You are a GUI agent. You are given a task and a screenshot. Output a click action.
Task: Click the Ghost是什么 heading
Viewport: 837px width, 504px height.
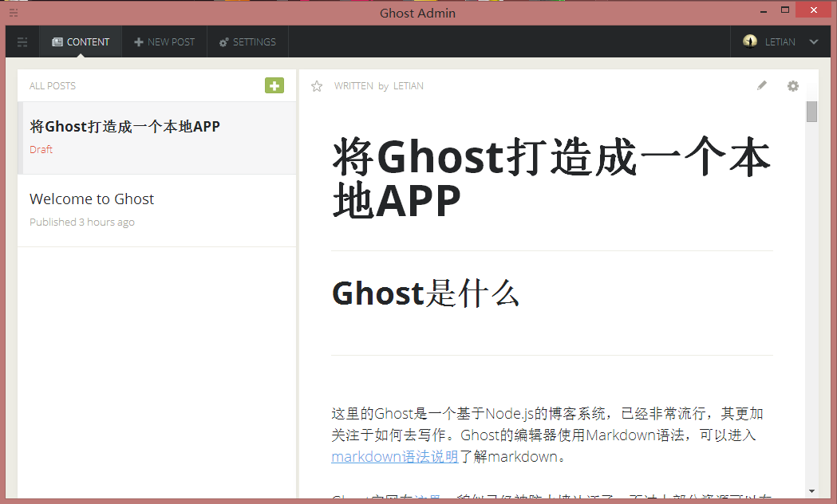425,293
